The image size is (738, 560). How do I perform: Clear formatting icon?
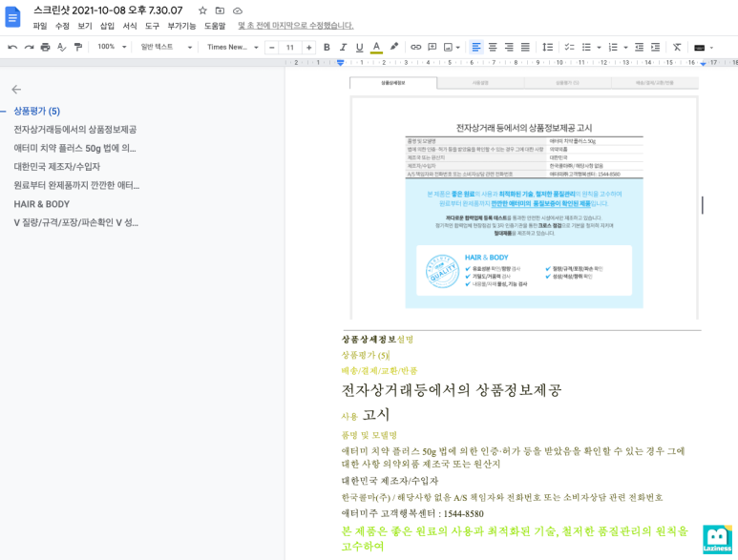point(677,47)
